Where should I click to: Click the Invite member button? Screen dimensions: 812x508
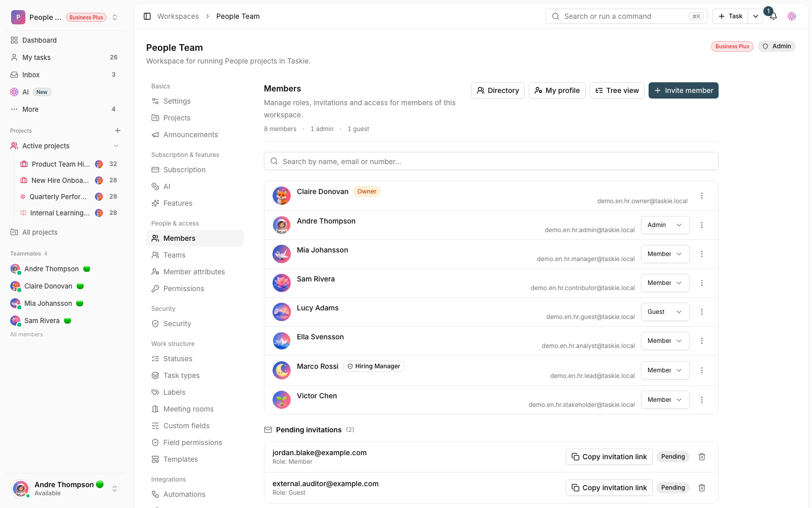click(x=684, y=90)
